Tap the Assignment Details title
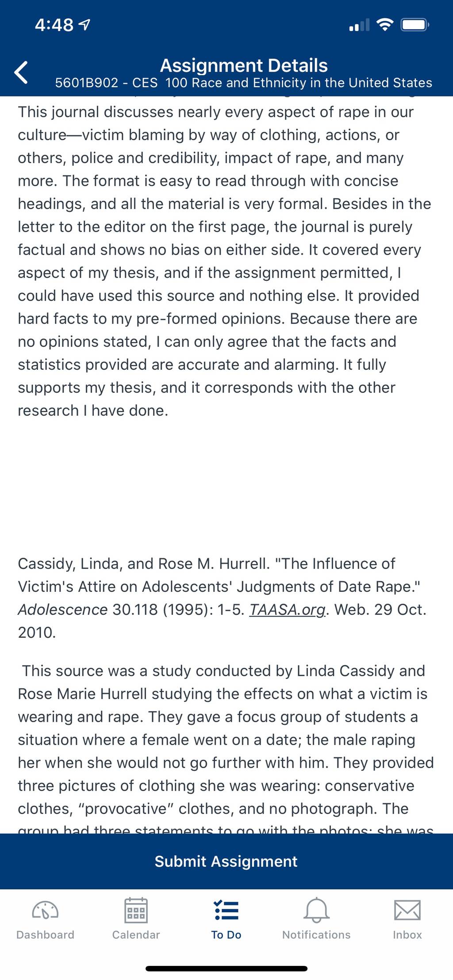This screenshot has height=980, width=453. 244,65
